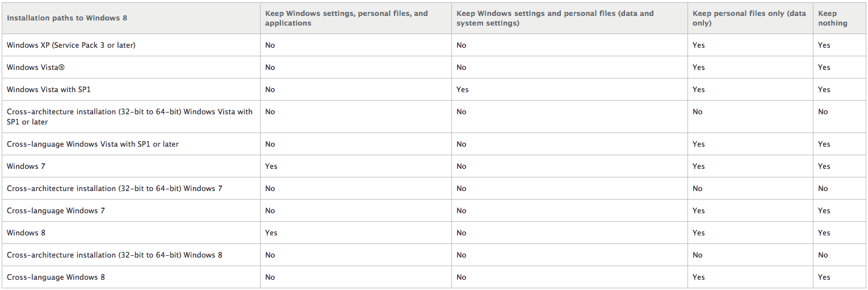
Task: Click the 'Windows Vista with SP1' row label
Action: pos(49,89)
